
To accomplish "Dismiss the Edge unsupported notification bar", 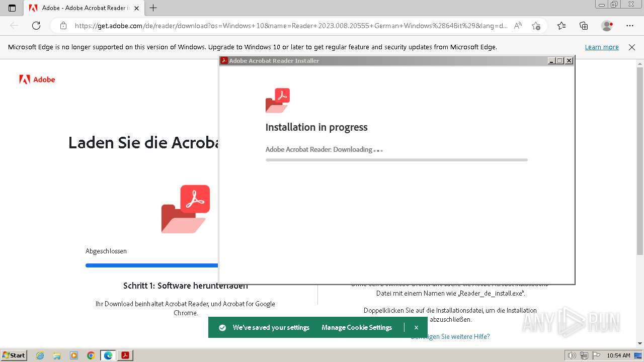I will point(632,47).
